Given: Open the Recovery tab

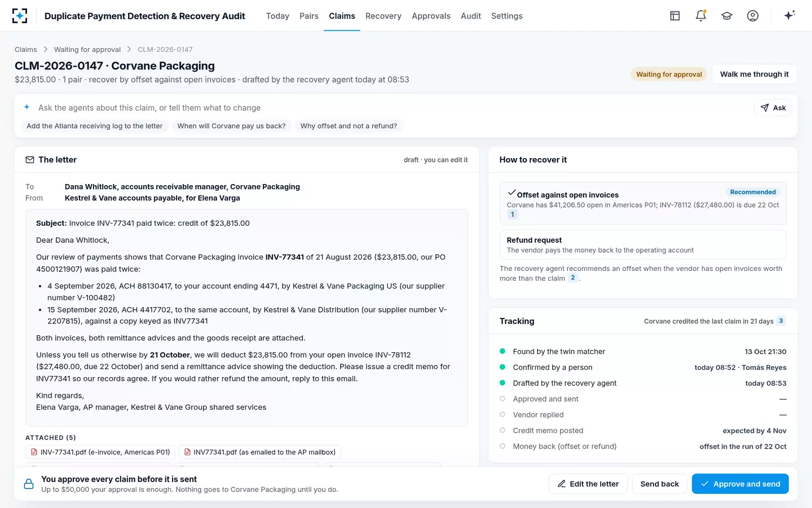Looking at the screenshot, I should click(x=383, y=16).
